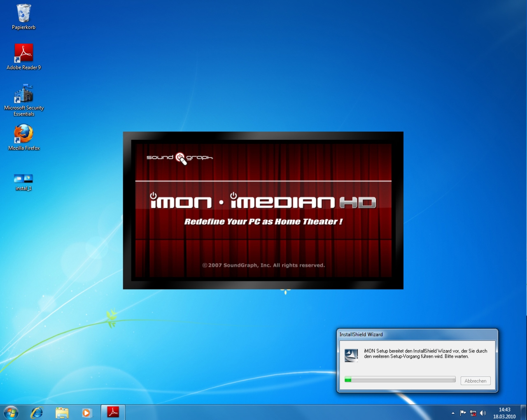
Task: Select the Microsoft Security Essentials shortcut
Action: 23,100
